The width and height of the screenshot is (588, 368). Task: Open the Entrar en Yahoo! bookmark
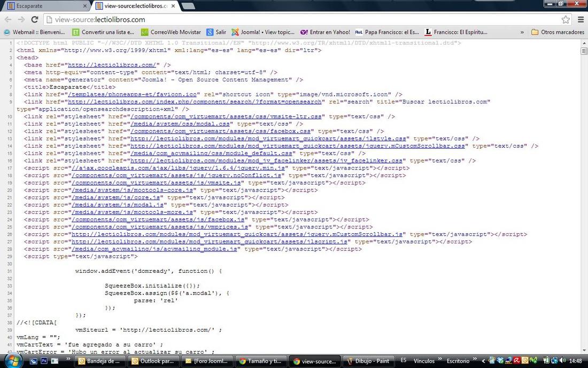(x=325, y=32)
